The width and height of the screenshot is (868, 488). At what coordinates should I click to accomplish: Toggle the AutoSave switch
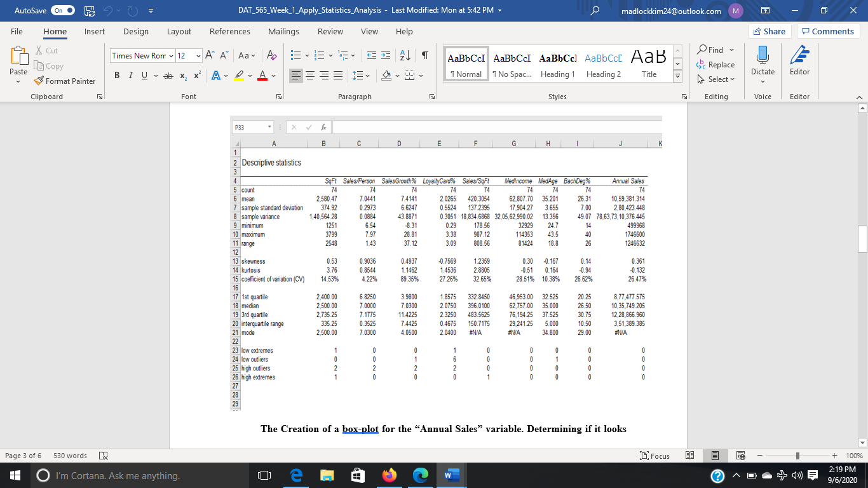click(x=63, y=11)
